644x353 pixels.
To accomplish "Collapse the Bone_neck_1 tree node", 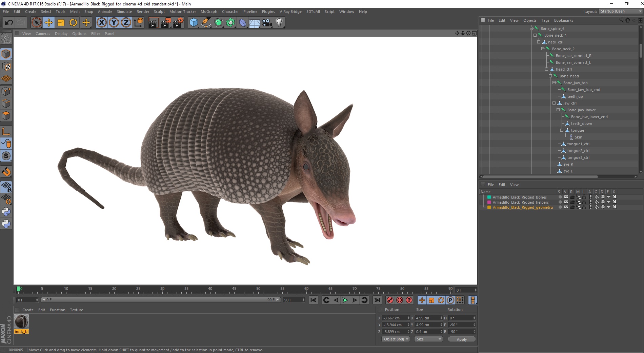I will coord(535,35).
